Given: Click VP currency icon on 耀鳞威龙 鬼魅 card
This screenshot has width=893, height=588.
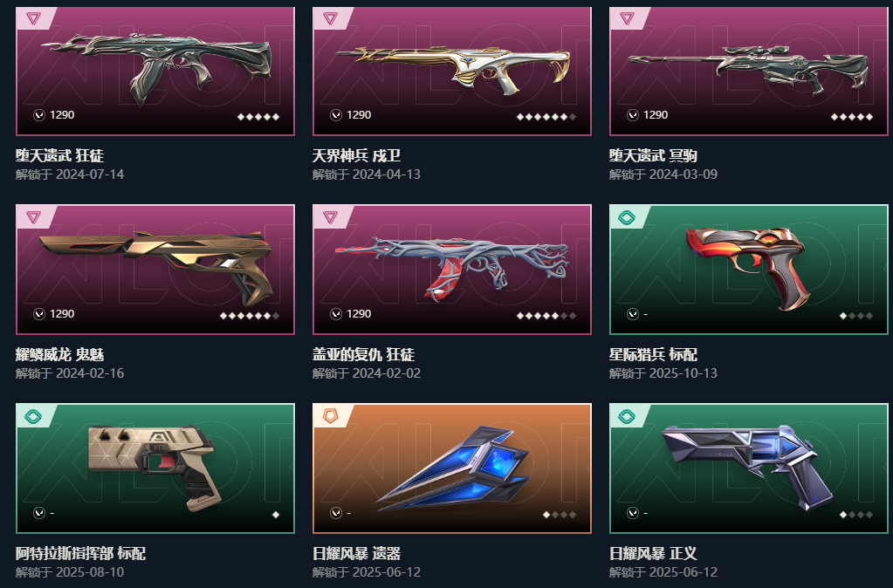Looking at the screenshot, I should pyautogui.click(x=39, y=314).
